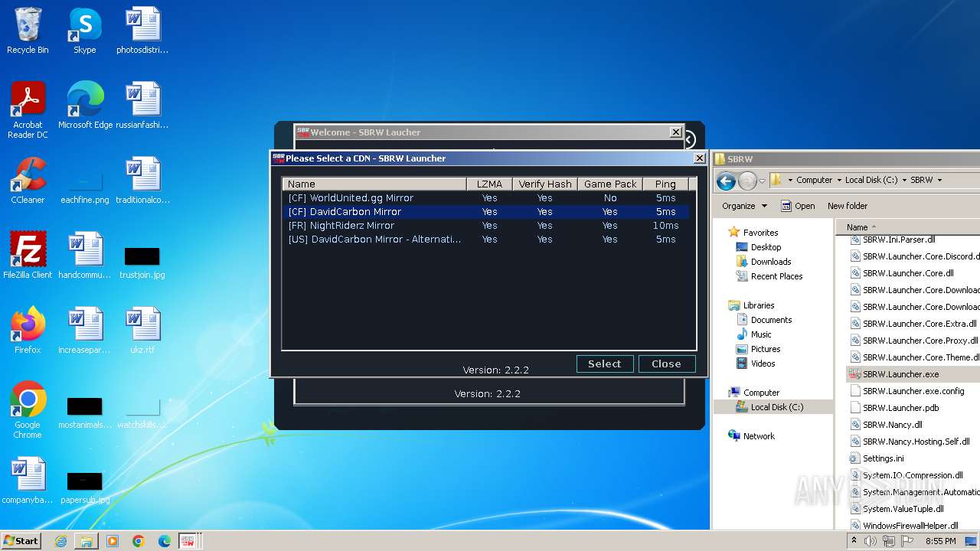Select Documents library in navigation pane
The height and width of the screenshot is (551, 980).
tap(771, 320)
